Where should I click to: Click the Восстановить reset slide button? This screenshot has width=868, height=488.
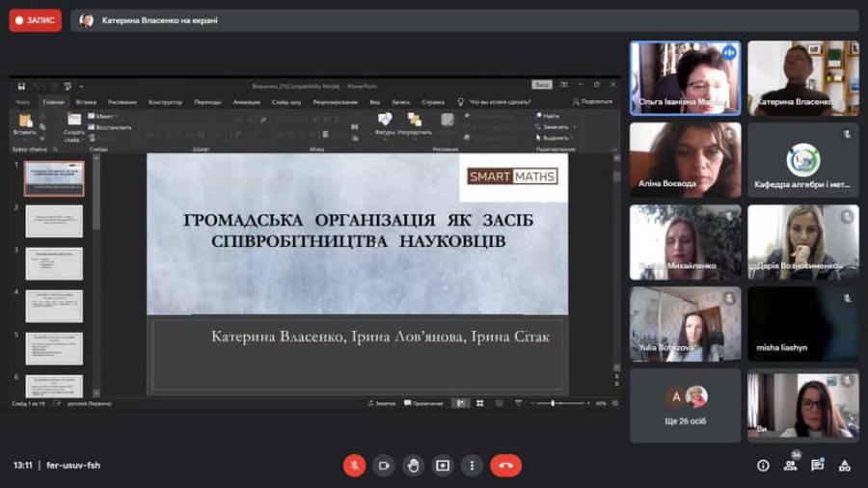coord(110,127)
